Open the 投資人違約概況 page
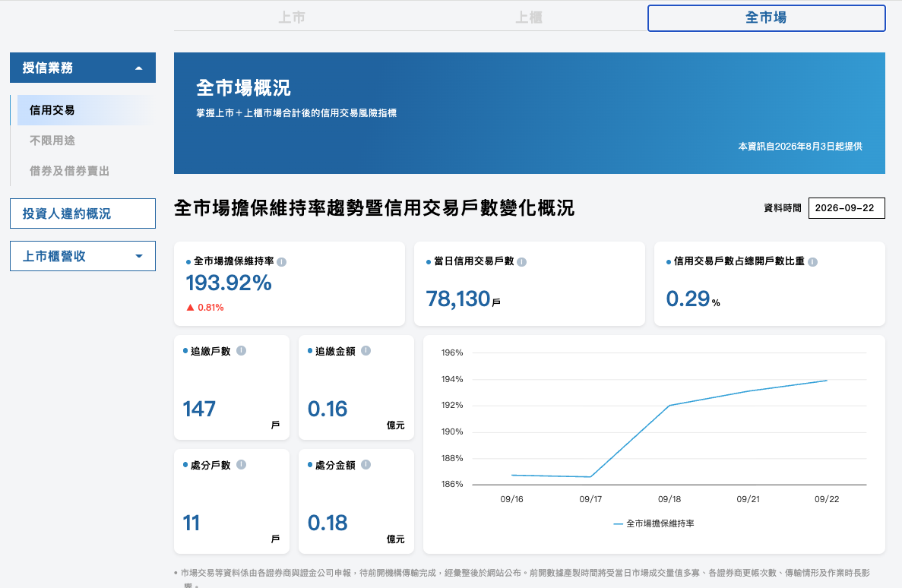The width and height of the screenshot is (902, 588). (83, 213)
